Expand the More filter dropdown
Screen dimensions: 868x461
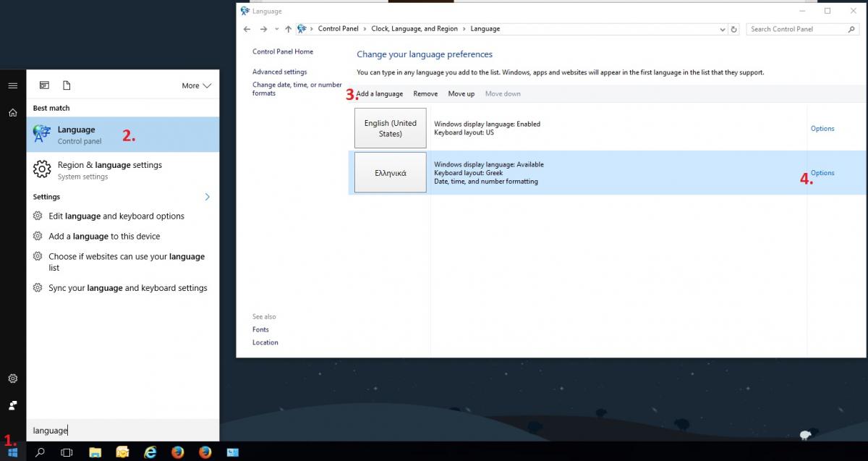(x=196, y=85)
